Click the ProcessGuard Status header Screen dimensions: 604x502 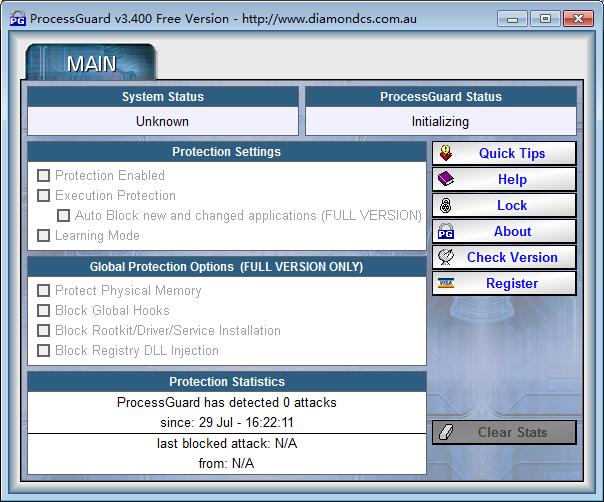[x=441, y=96]
